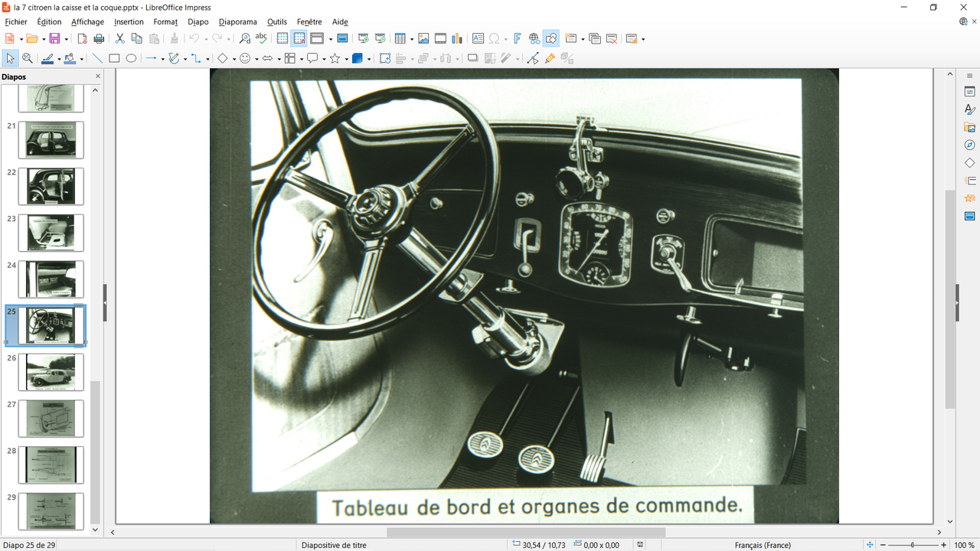980x551 pixels.
Task: Open the Outils menu
Action: [x=277, y=22]
